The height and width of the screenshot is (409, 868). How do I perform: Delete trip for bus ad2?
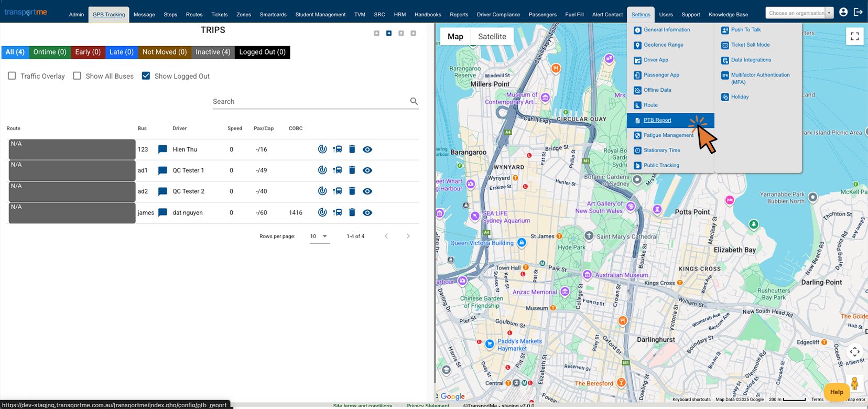click(352, 191)
